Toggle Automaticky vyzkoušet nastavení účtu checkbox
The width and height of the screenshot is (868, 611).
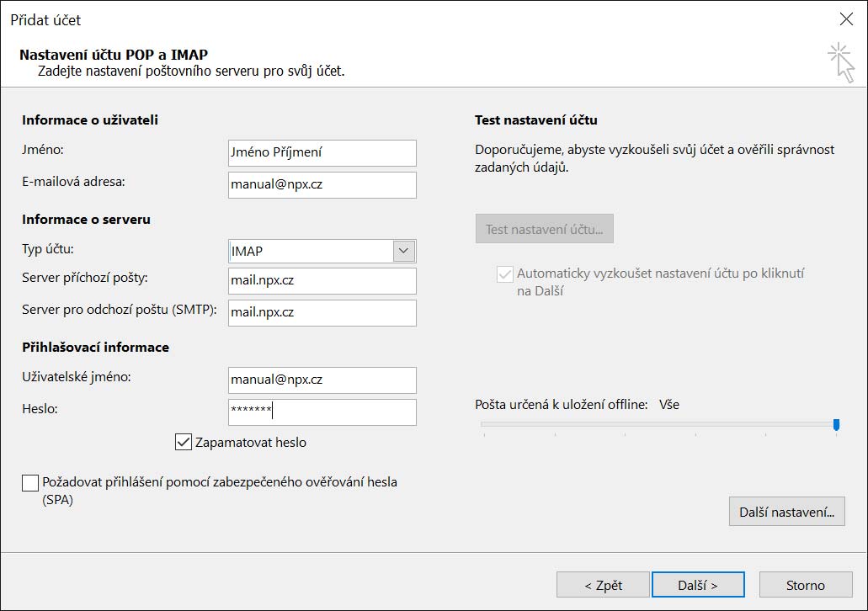pos(505,274)
